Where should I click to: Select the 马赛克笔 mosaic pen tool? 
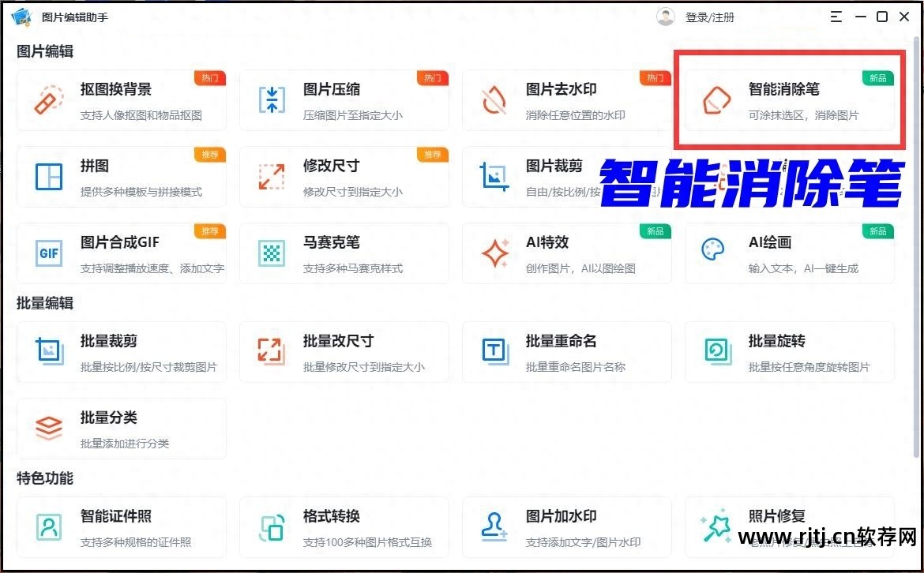point(345,253)
